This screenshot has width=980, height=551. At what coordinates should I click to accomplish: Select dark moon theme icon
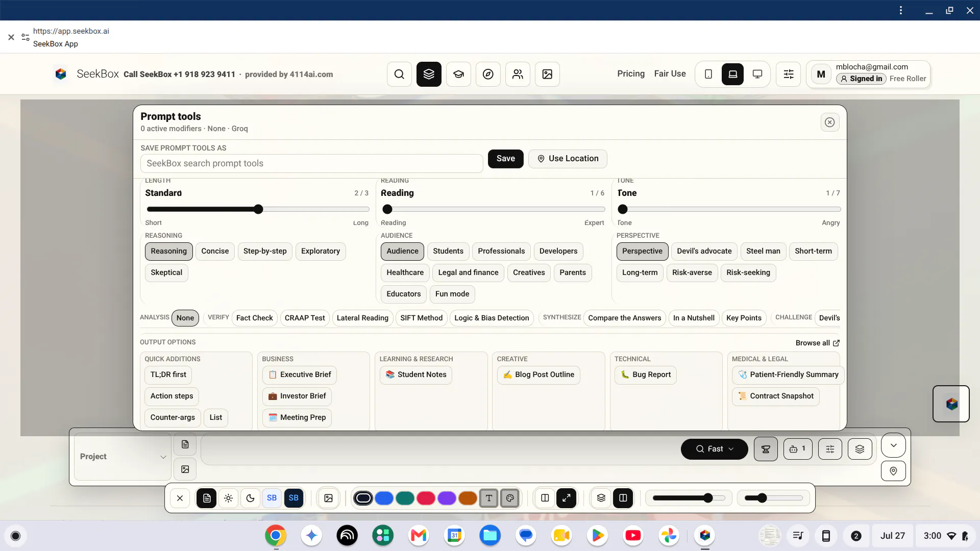(250, 498)
